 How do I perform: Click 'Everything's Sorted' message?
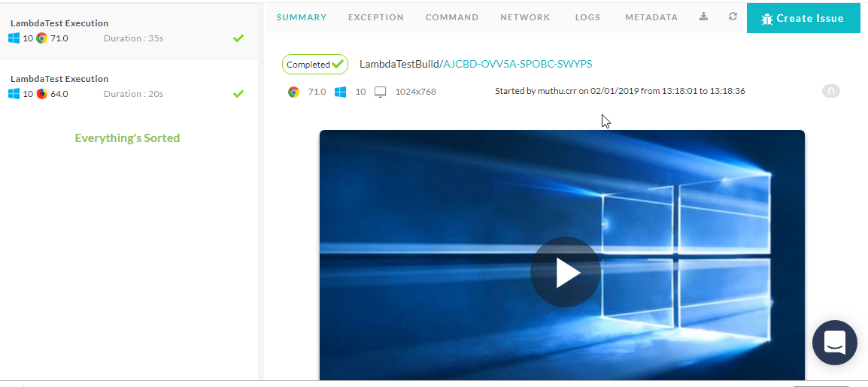coord(127,138)
